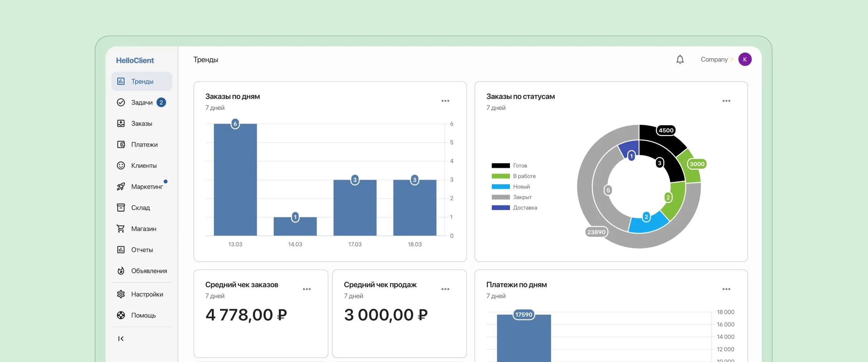Toggle the 'Доставка' legend entry
868x362 pixels.
[514, 207]
